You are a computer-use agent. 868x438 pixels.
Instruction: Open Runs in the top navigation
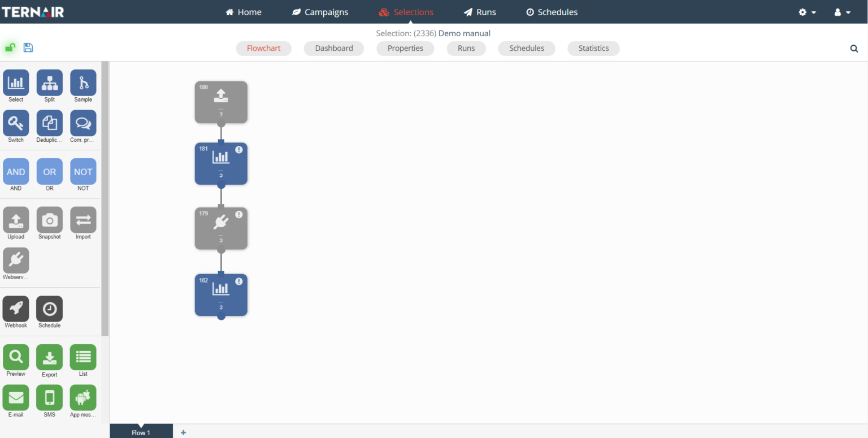pyautogui.click(x=480, y=12)
